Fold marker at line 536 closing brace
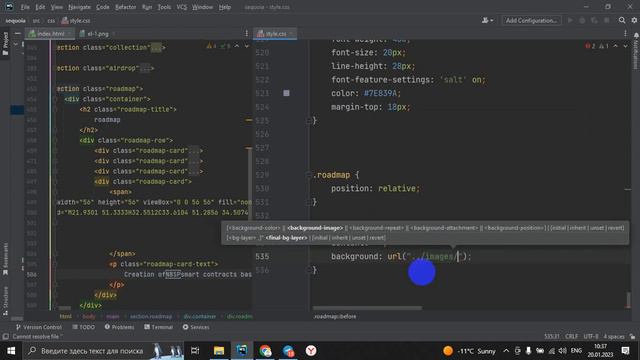The image size is (640, 360). 309,270
